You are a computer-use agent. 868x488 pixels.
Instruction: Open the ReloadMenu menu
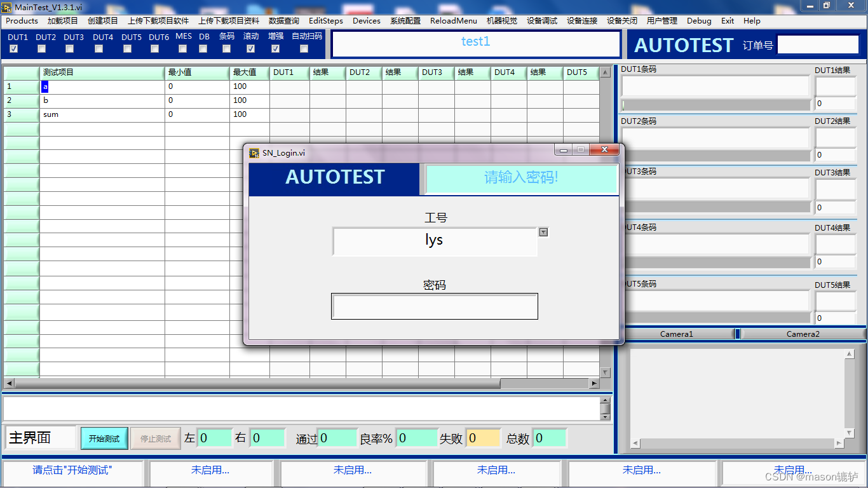[x=454, y=21]
